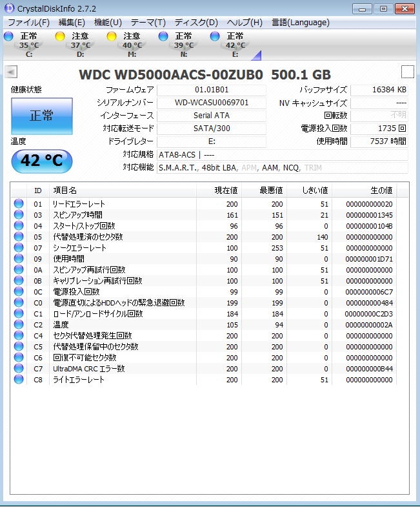Click raw value 000000001345
Image resolution: width=420 pixels, height=507 pixels.
(369, 215)
